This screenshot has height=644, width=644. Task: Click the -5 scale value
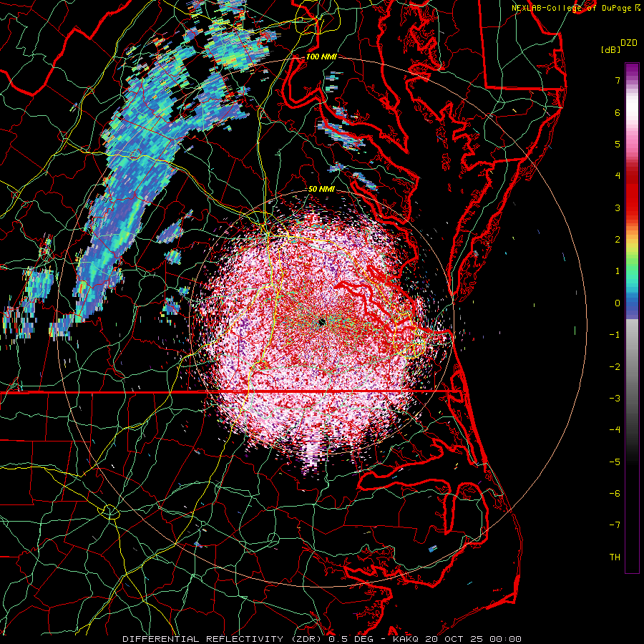[x=615, y=462]
